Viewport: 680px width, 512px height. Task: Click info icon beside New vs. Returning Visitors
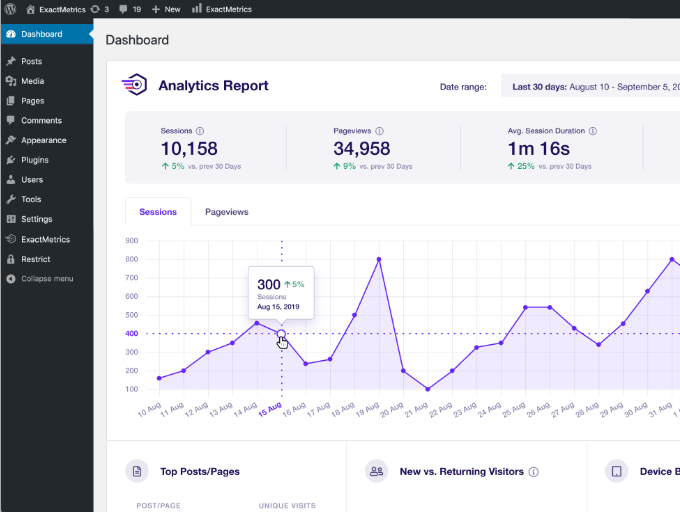click(534, 472)
